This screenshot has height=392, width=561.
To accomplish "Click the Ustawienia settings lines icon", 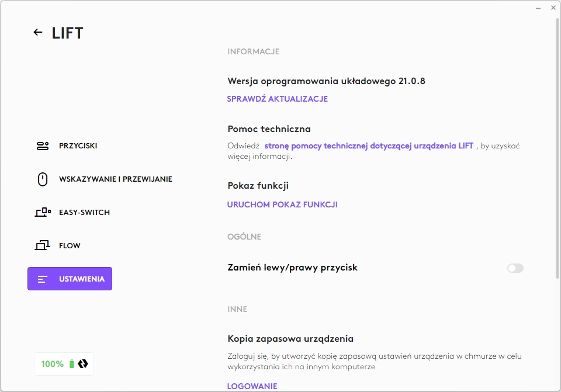I will click(x=42, y=279).
